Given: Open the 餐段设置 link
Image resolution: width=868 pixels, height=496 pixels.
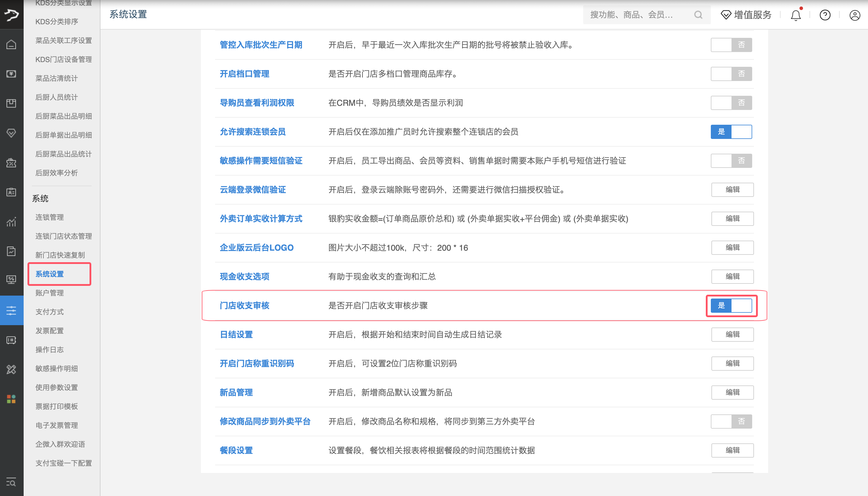Looking at the screenshot, I should pos(236,450).
